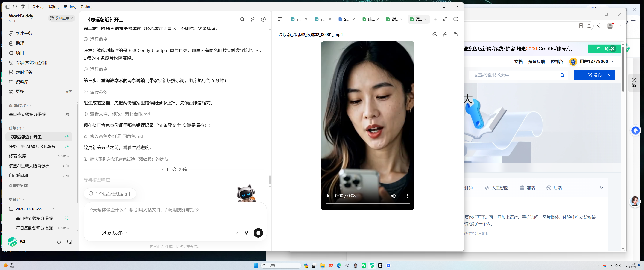This screenshot has height=270, width=644.
Task: Open the video player more options menu
Action: (407, 196)
